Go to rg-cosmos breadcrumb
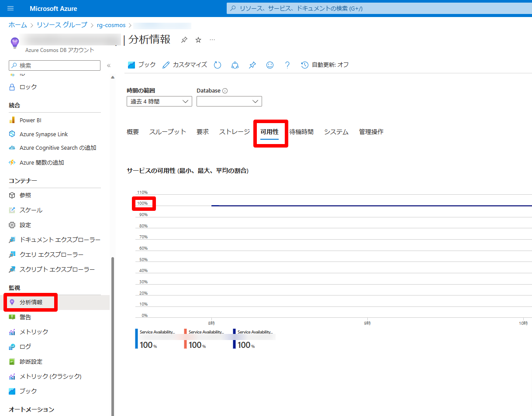The image size is (532, 416). (x=111, y=25)
